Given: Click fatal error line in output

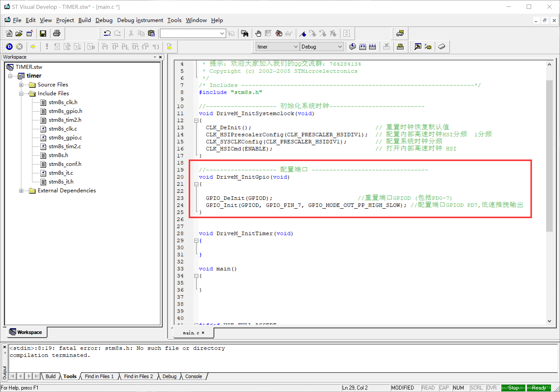Looking at the screenshot, I should pyautogui.click(x=117, y=348).
